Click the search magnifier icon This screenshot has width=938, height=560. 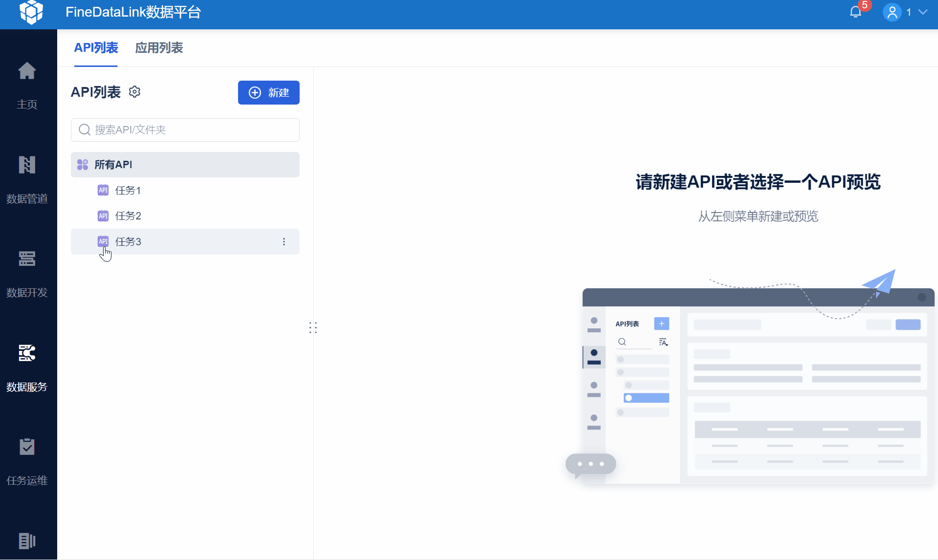pyautogui.click(x=85, y=130)
